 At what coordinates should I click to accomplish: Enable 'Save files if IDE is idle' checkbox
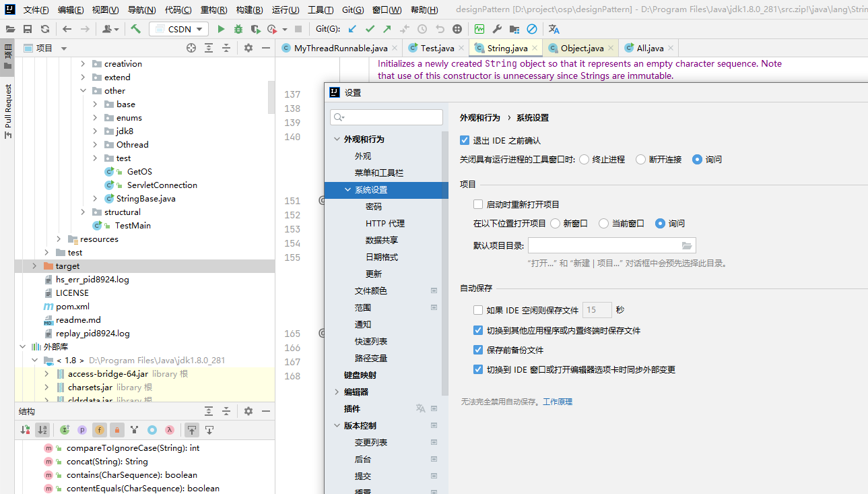click(x=478, y=310)
